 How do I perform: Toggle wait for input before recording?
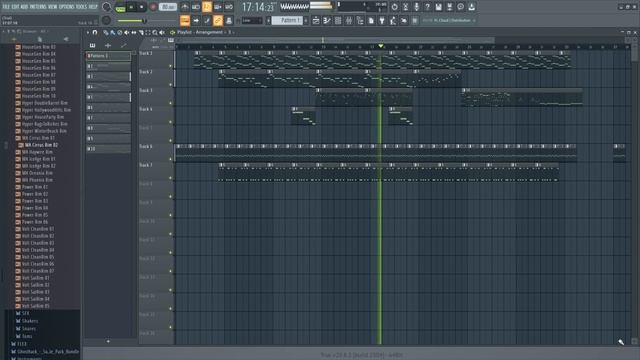click(x=196, y=7)
